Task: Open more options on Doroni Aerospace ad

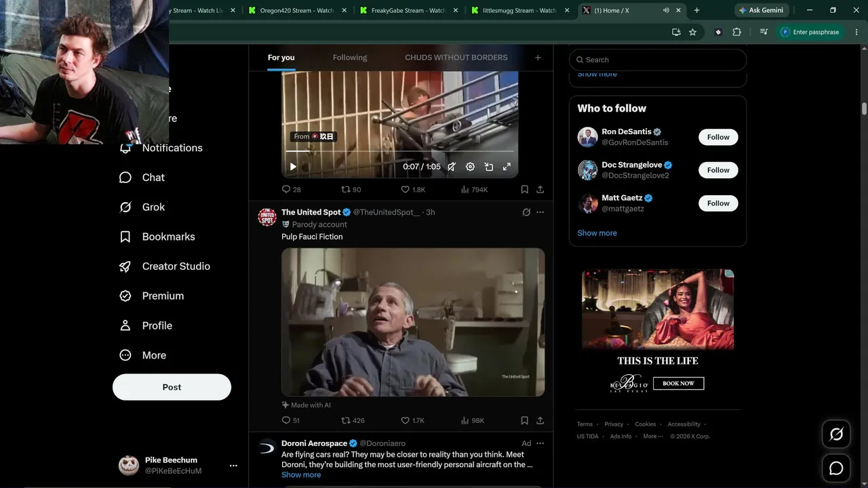Action: click(x=540, y=443)
